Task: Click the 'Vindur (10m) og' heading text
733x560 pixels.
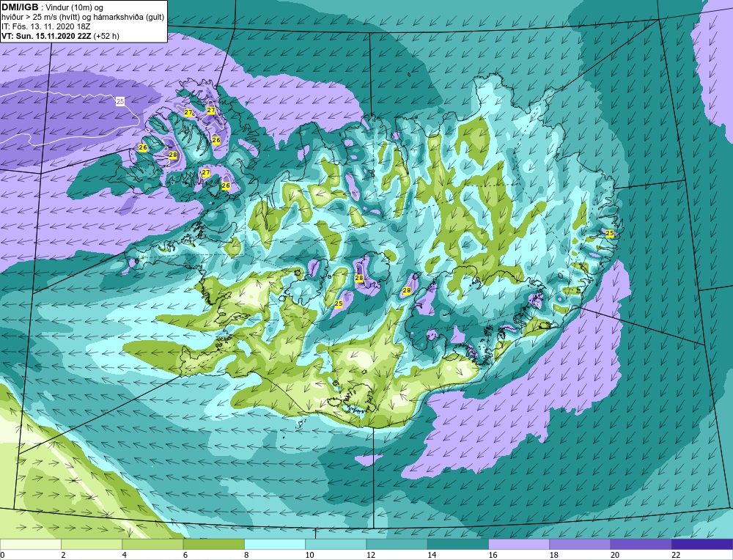Action: click(x=74, y=8)
